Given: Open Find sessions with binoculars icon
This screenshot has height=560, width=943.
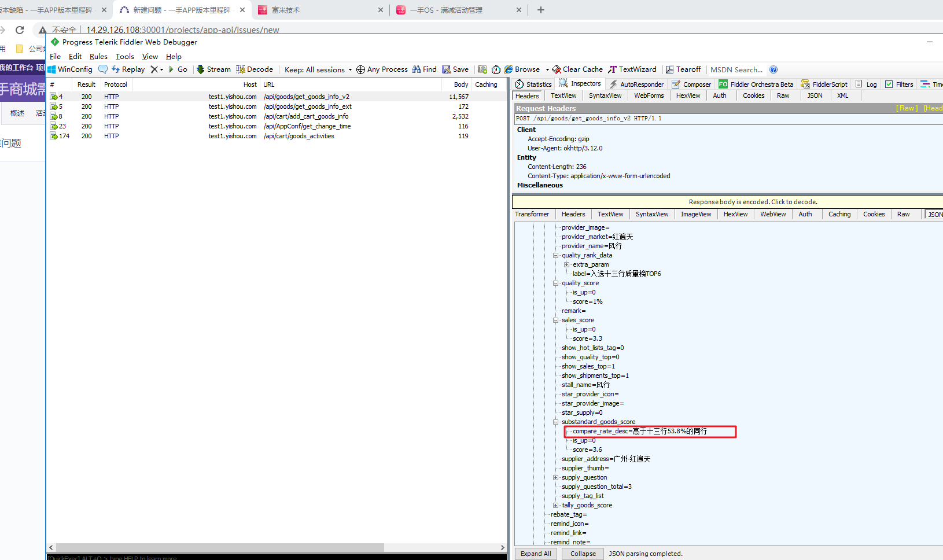Looking at the screenshot, I should point(424,69).
